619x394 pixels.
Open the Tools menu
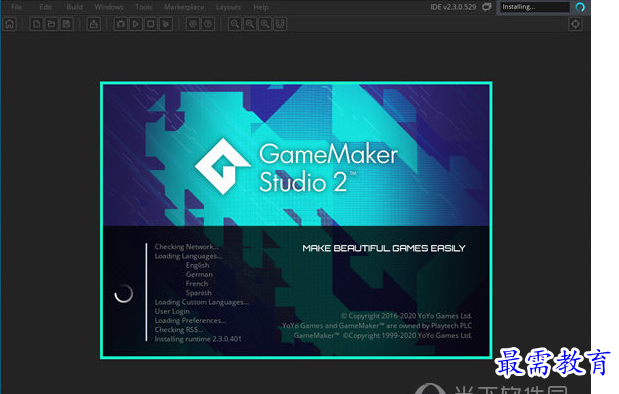click(143, 7)
